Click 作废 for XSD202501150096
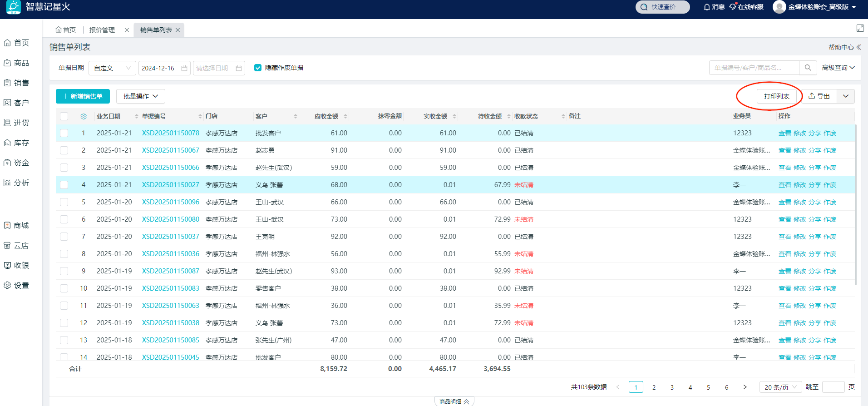 coord(830,202)
